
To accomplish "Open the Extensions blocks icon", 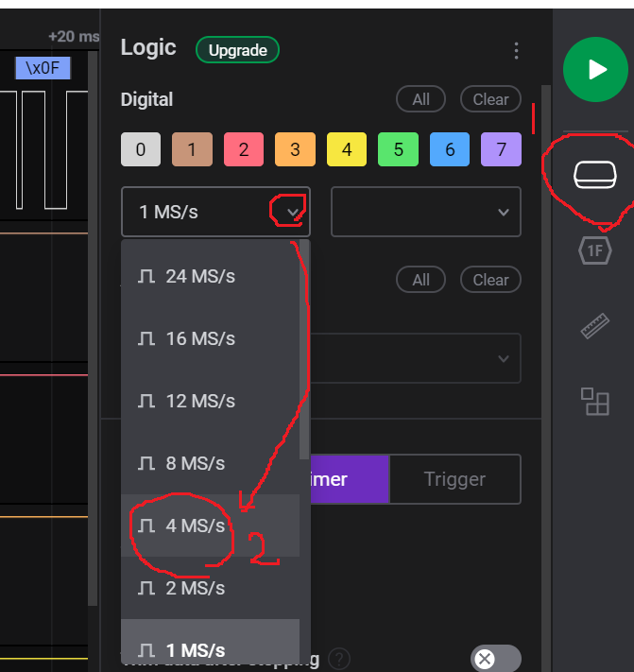I will (595, 401).
